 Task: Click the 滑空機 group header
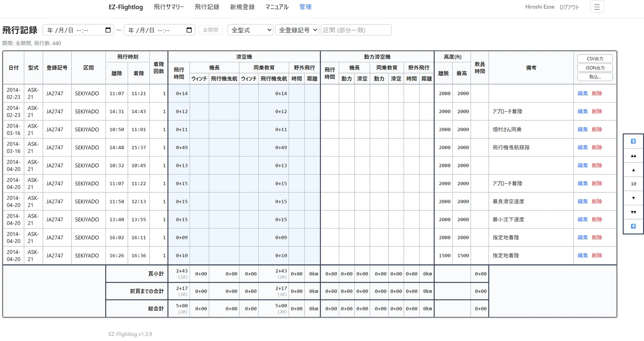coord(244,57)
